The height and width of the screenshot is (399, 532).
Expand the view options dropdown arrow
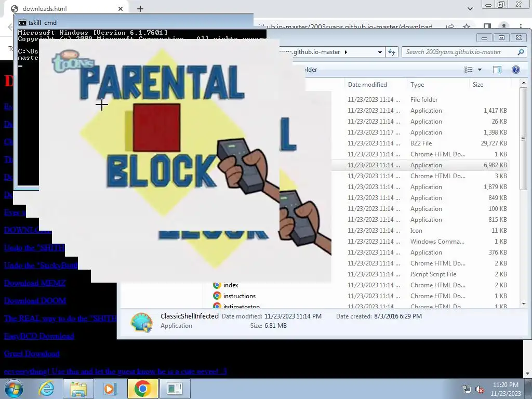click(480, 70)
